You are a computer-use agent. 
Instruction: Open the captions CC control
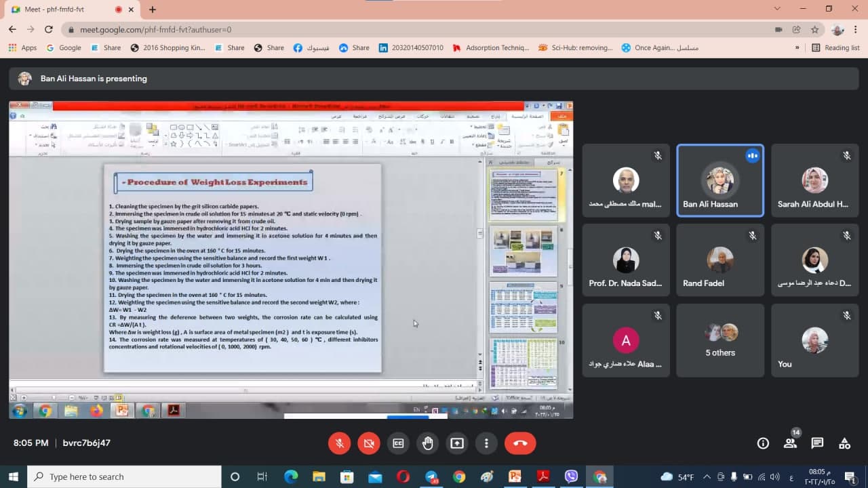click(x=398, y=443)
